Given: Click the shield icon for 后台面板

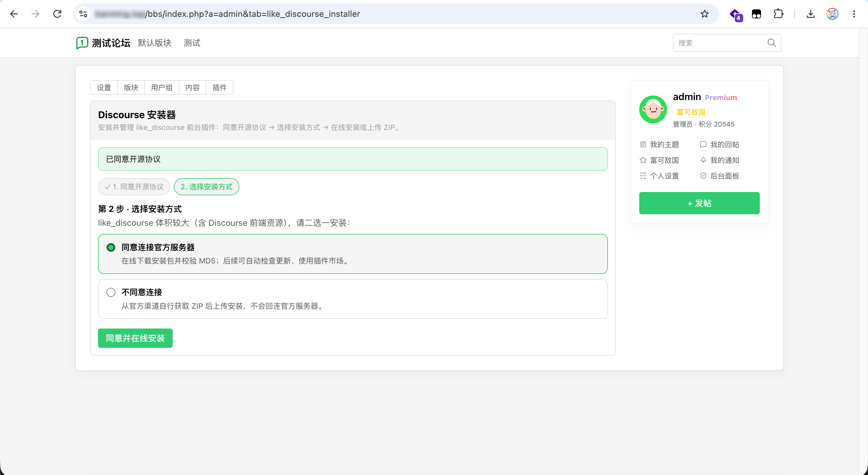Looking at the screenshot, I should [x=703, y=176].
